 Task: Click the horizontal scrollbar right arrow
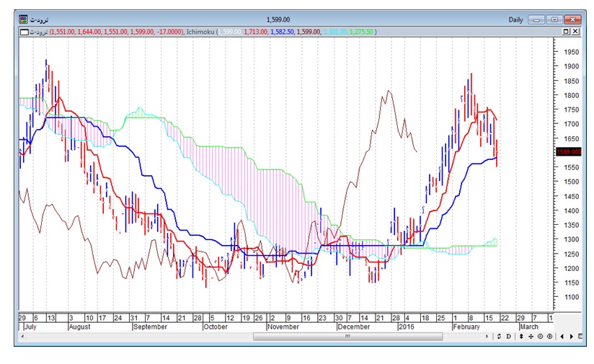pyautogui.click(x=487, y=337)
